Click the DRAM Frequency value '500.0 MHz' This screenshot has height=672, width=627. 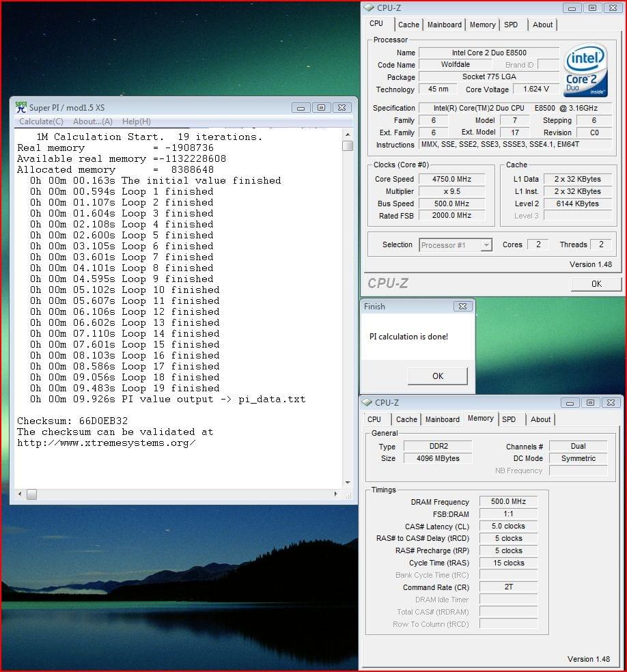(x=508, y=501)
